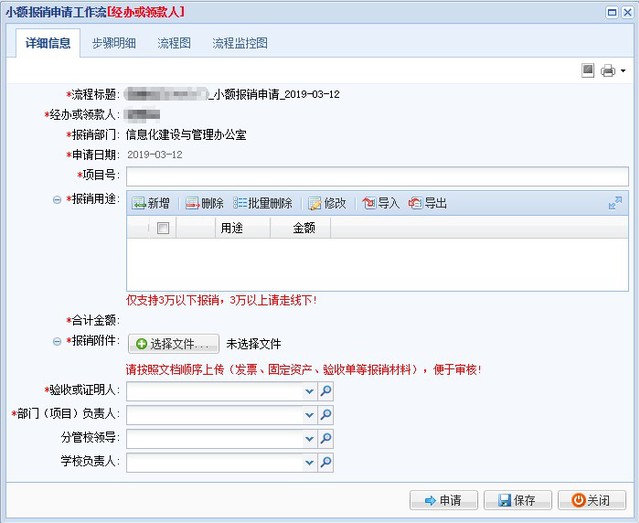
Task: Click the 保存 save button
Action: 517,500
